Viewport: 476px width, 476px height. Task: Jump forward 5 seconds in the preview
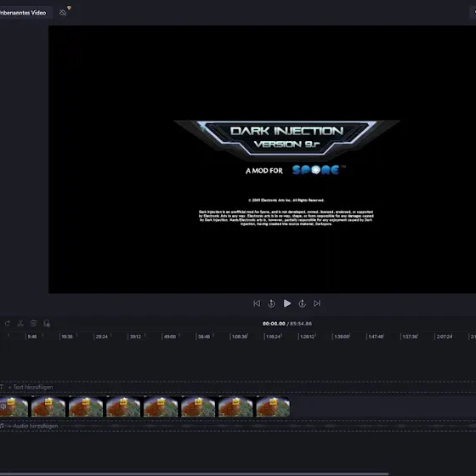pos(302,303)
